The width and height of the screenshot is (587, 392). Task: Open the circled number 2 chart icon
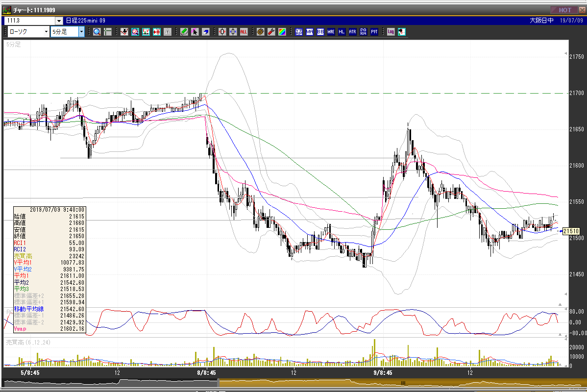pyautogui.click(x=135, y=32)
